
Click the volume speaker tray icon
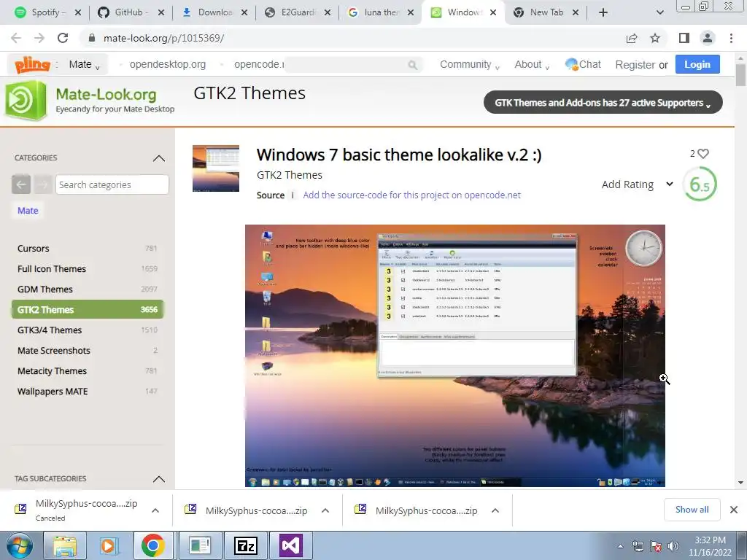point(673,546)
